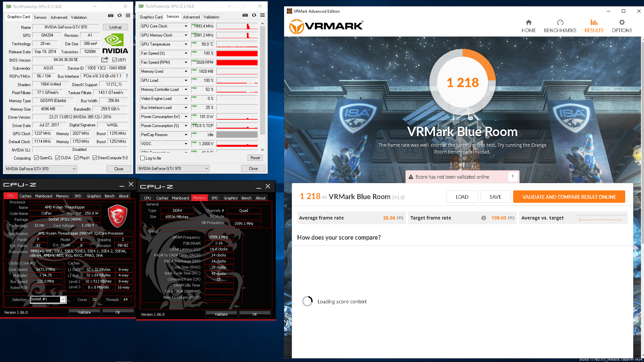This screenshot has width=644, height=362.
Task: Expand the Fan Speed (%) sensor dropdown
Action: 186,53
